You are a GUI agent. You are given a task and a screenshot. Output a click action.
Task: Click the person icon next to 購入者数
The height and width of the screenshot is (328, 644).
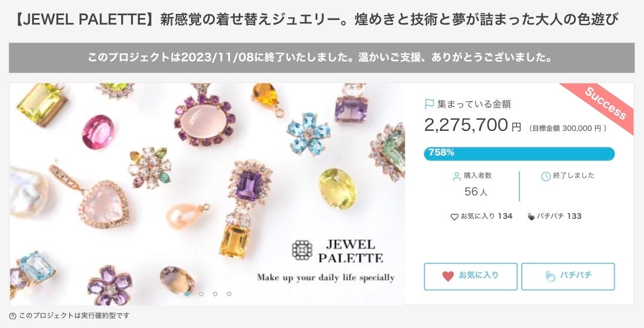tap(457, 176)
